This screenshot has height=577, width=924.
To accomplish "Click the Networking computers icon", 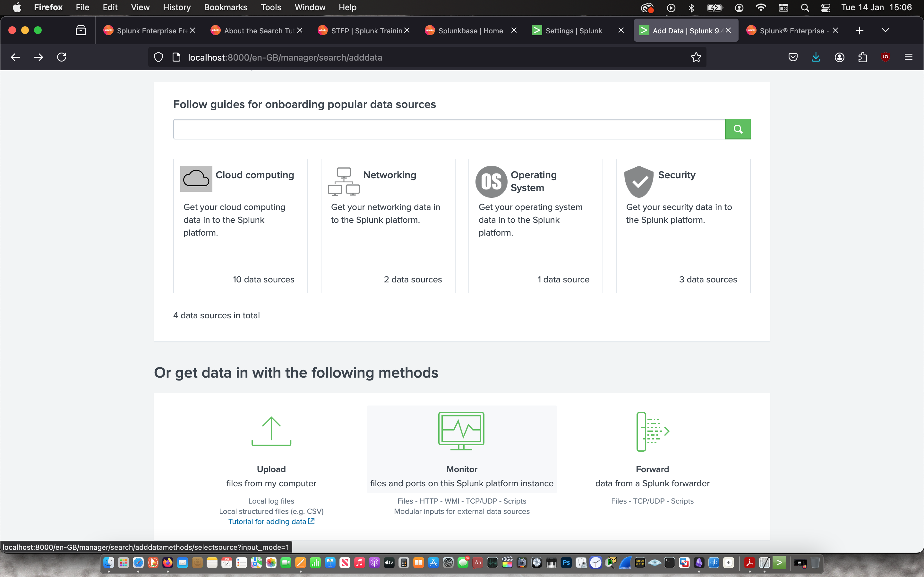I will coord(344,182).
